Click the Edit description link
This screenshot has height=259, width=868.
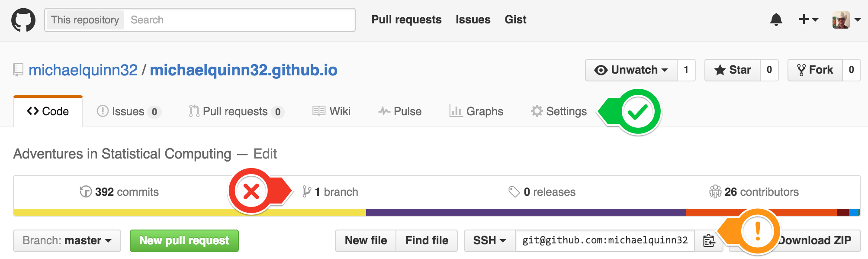point(265,154)
